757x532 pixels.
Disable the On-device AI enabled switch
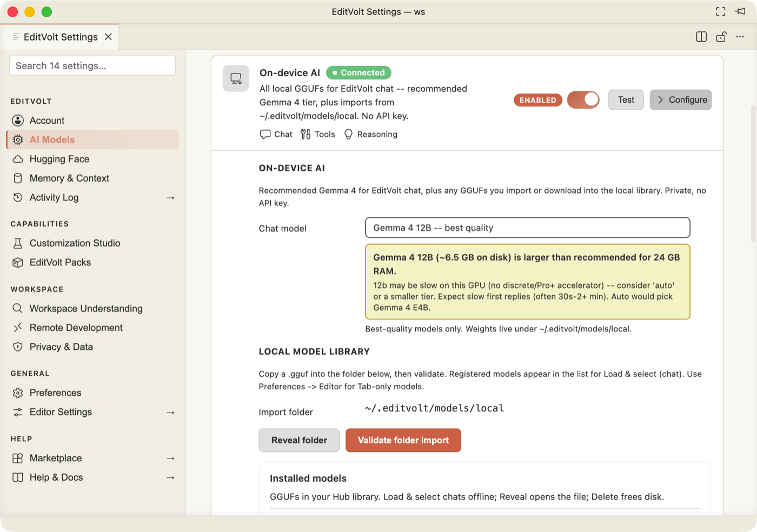pos(583,100)
